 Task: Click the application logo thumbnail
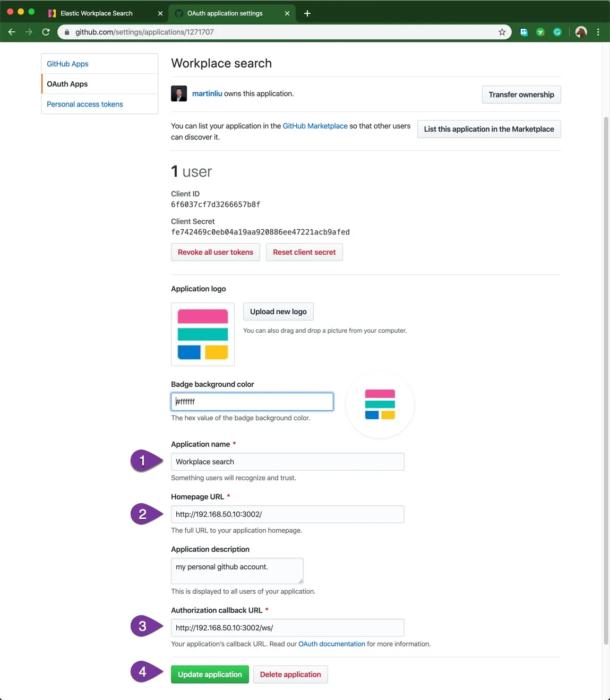[203, 334]
